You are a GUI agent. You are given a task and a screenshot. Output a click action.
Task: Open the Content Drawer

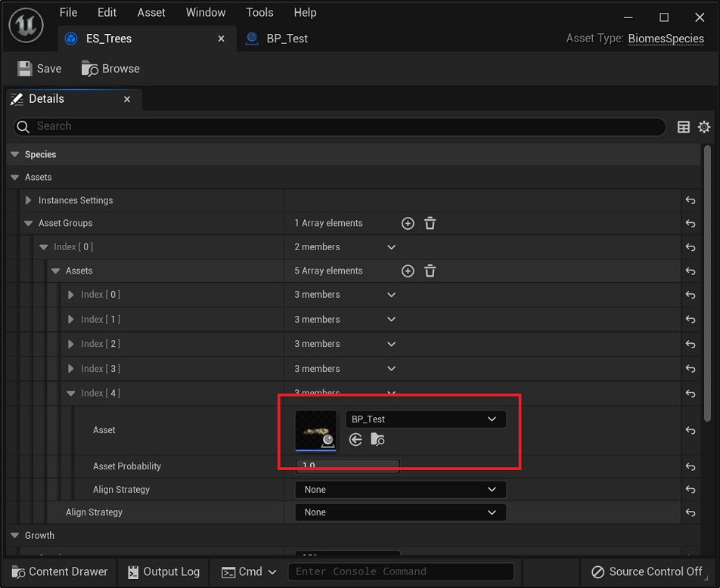coord(60,572)
